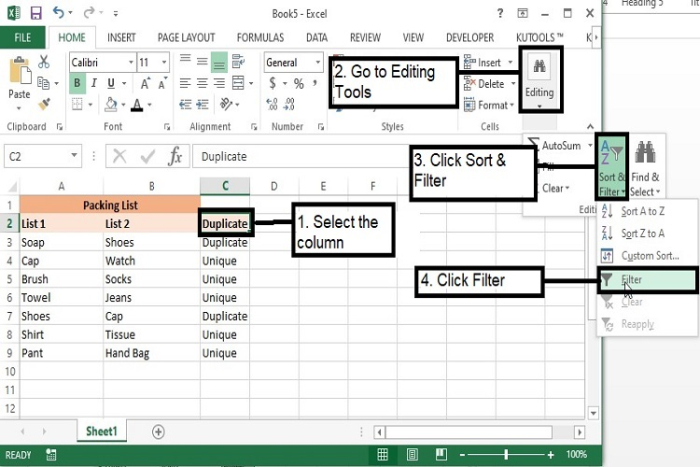Click Decrease Indent icon
Image resolution: width=700 pixels, height=467 pixels.
tap(185, 105)
